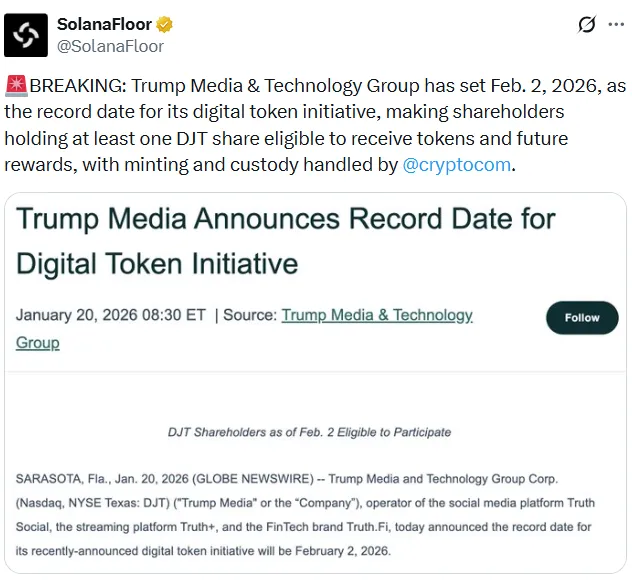This screenshot has width=632, height=582.
Task: Click the press release headline text
Action: [285, 241]
